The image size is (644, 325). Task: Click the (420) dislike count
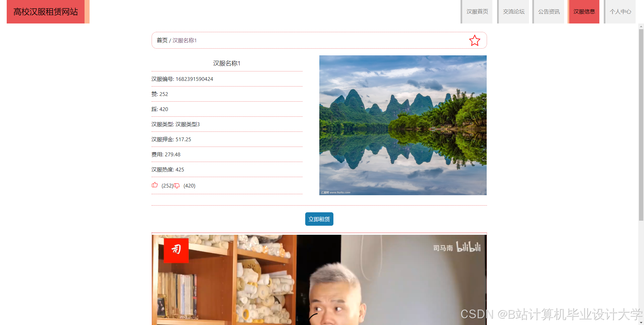point(190,185)
